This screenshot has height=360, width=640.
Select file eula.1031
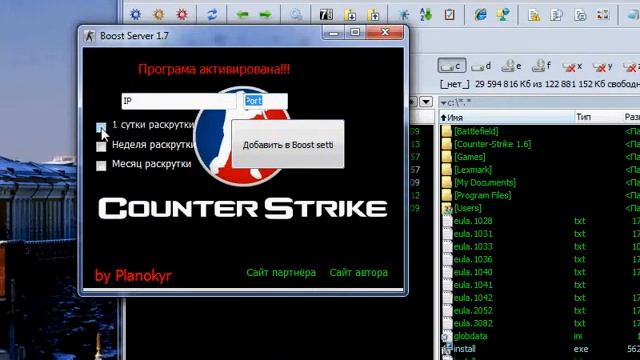pyautogui.click(x=473, y=234)
